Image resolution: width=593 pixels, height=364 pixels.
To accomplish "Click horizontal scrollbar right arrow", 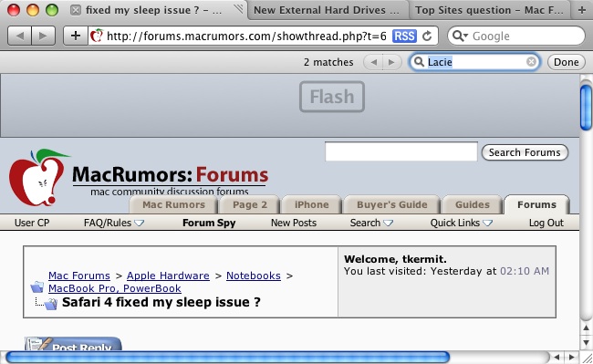I will (x=571, y=357).
